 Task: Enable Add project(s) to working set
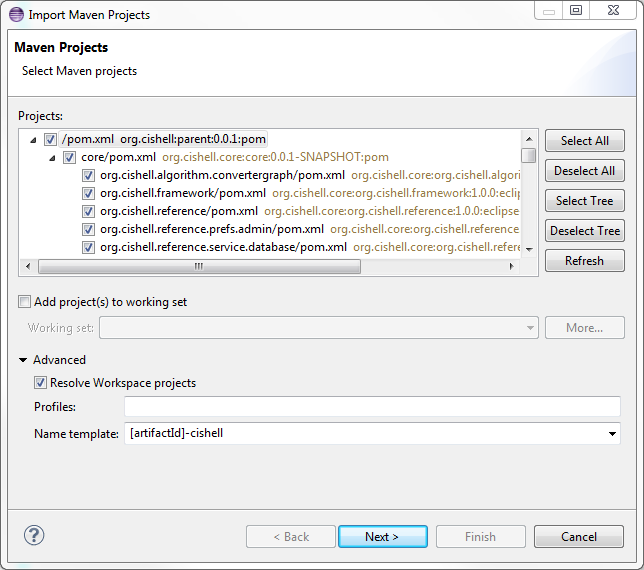(x=24, y=302)
